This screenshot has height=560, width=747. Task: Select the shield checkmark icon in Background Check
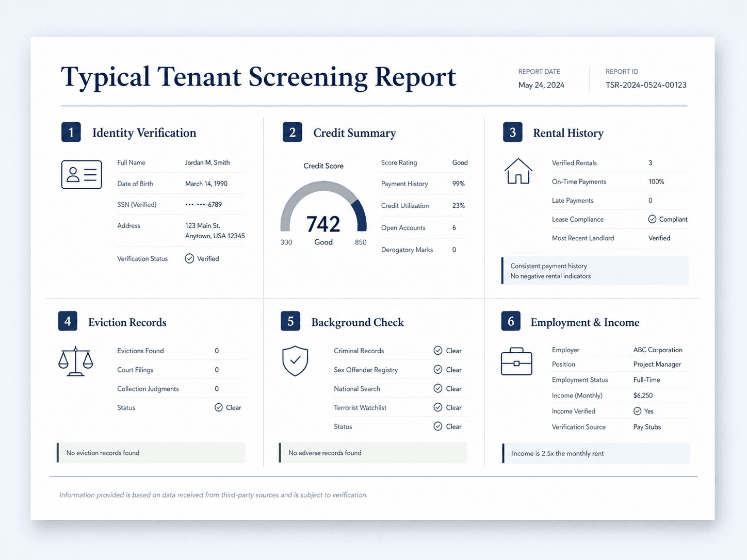coord(295,361)
